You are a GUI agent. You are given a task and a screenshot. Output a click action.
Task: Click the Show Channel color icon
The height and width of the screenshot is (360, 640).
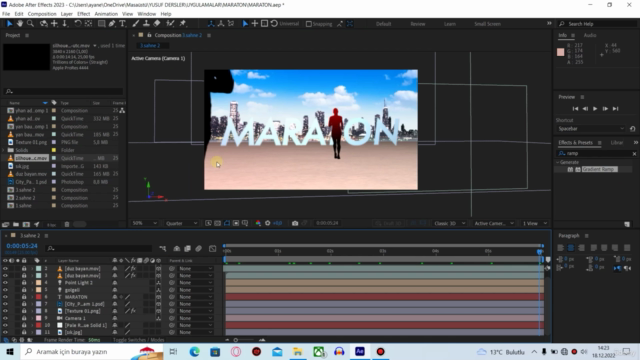point(258,223)
